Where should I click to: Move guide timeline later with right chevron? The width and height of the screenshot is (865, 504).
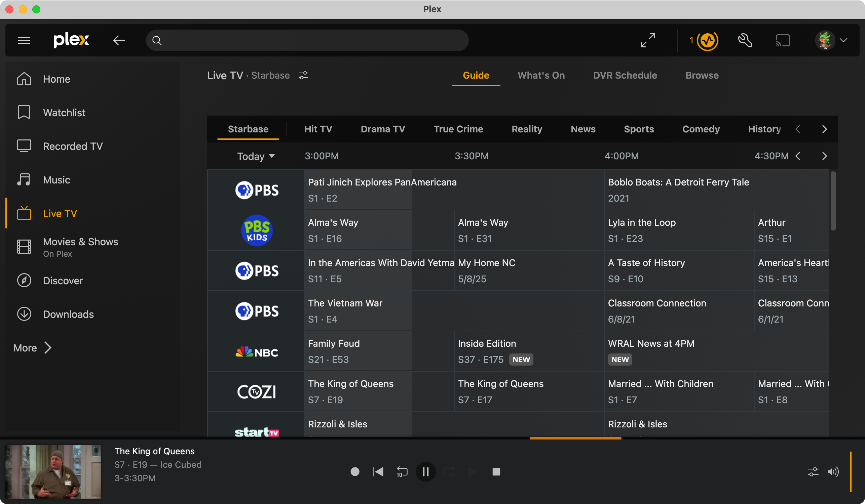[825, 156]
